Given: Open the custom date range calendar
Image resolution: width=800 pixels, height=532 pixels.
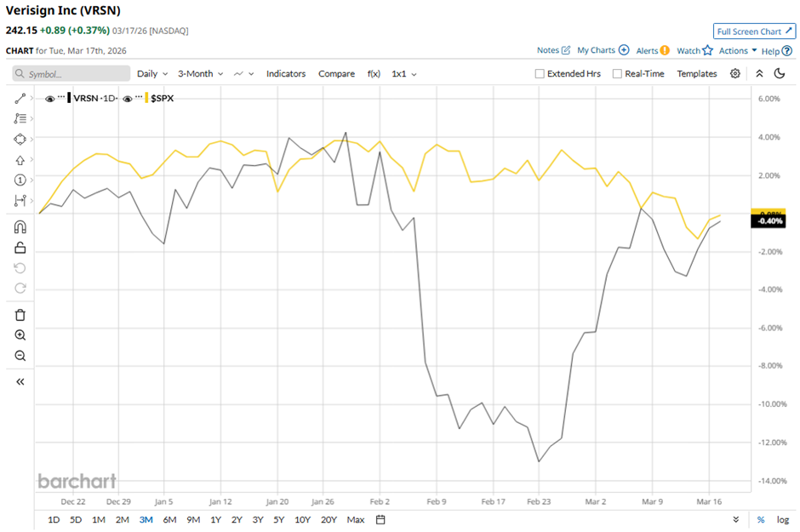Looking at the screenshot, I should (380, 519).
